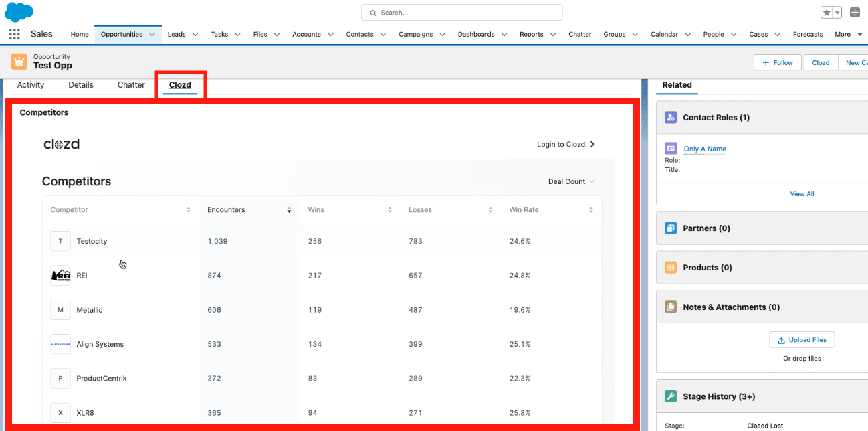Open the App Launcher grid icon
The width and height of the screenshot is (868, 431).
coord(14,34)
